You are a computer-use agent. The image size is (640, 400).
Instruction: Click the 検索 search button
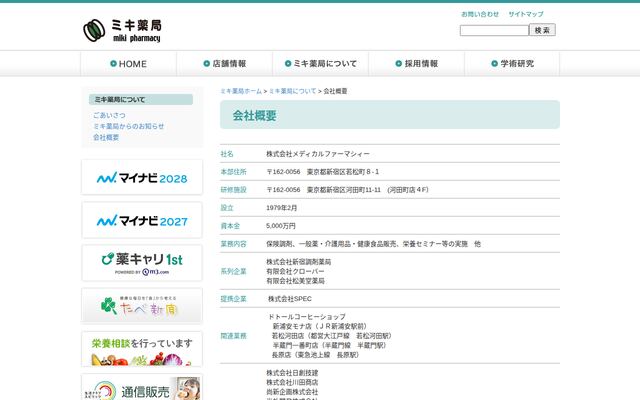pos(542,30)
